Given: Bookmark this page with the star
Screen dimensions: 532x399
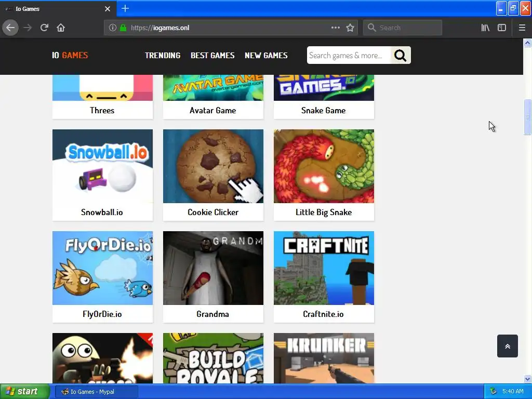Looking at the screenshot, I should point(350,28).
